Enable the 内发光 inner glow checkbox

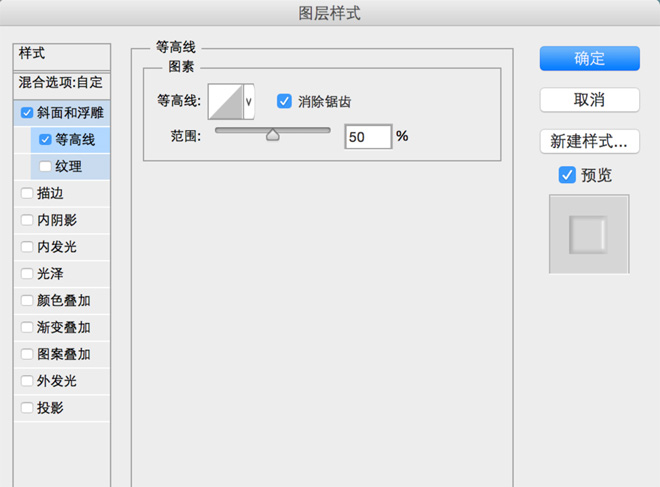pyautogui.click(x=27, y=247)
